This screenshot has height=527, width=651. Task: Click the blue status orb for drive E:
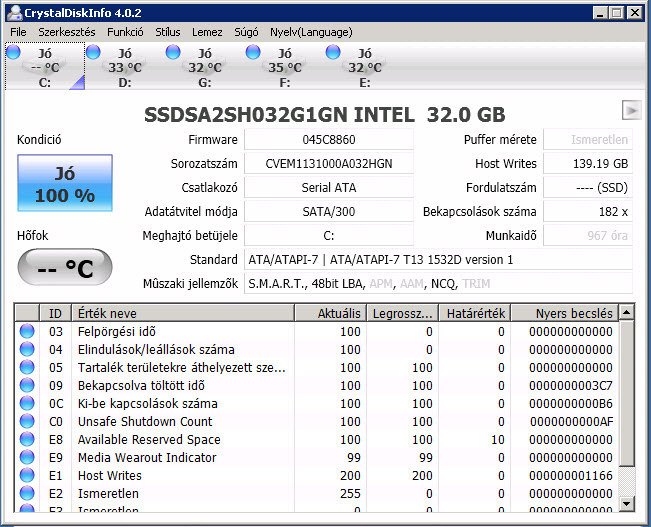[x=333, y=52]
